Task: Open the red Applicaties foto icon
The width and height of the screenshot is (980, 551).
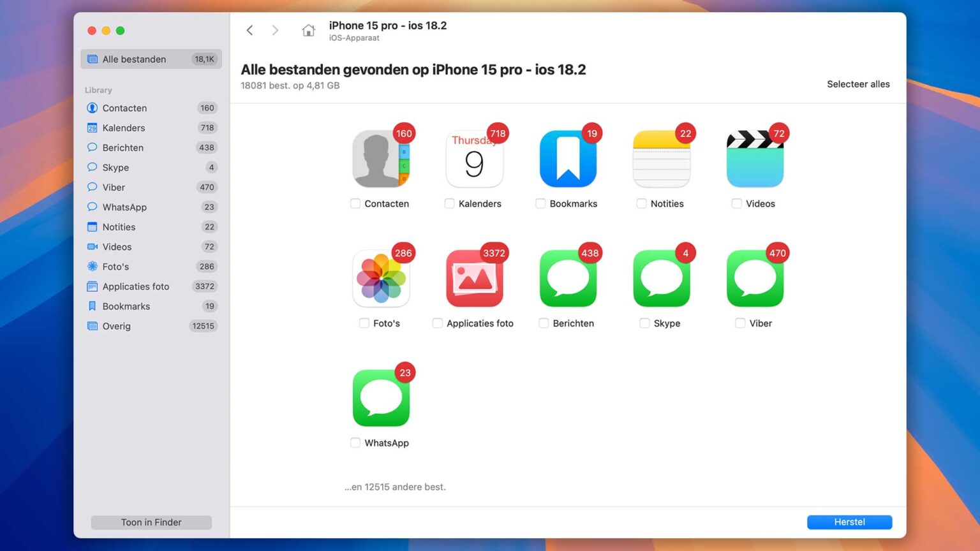Action: (x=474, y=279)
